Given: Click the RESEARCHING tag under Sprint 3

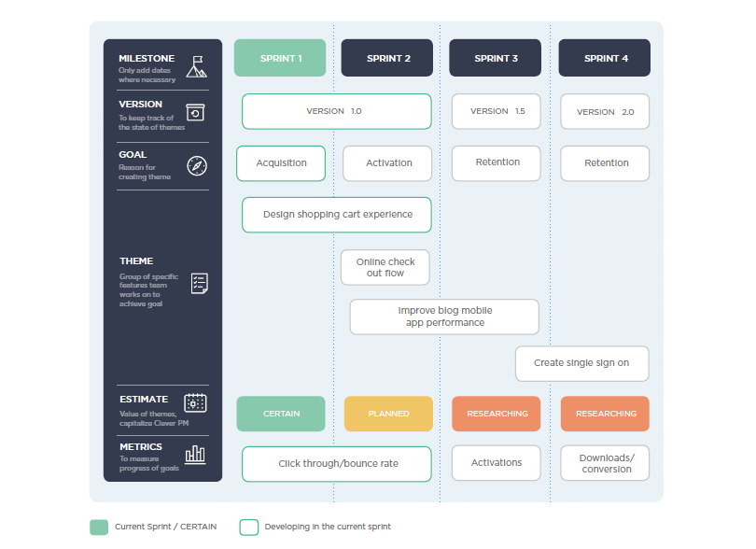Looking at the screenshot, I should 497,414.
